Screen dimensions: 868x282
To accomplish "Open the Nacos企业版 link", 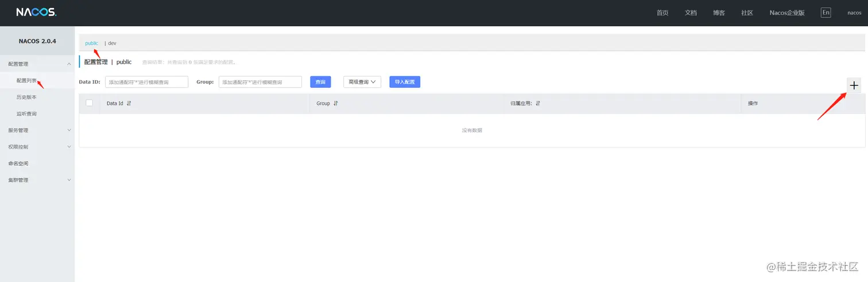I will [787, 13].
